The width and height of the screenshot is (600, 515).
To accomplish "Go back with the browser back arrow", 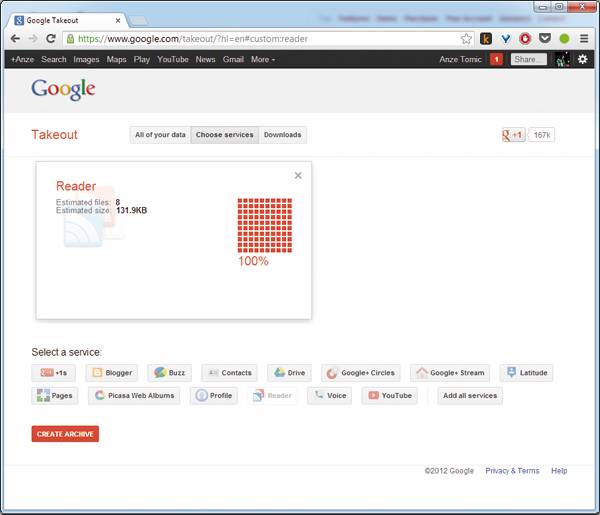I will point(15,39).
